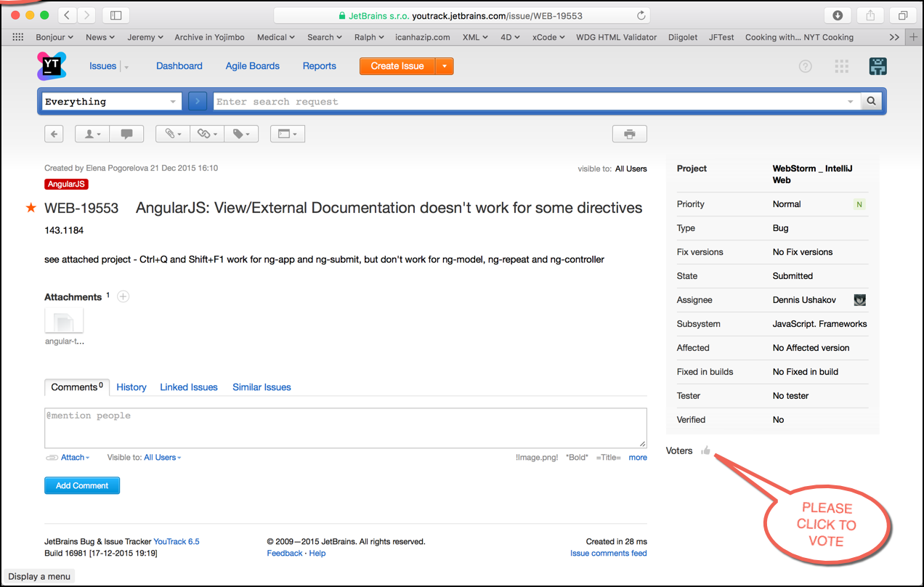This screenshot has width=924, height=587.
Task: Change the Submitted state value
Action: coord(793,276)
